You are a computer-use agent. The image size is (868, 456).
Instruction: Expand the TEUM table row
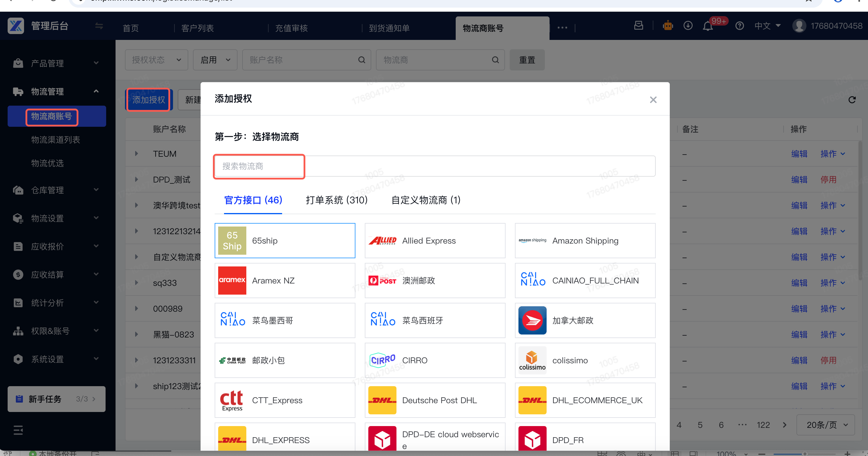pyautogui.click(x=136, y=154)
